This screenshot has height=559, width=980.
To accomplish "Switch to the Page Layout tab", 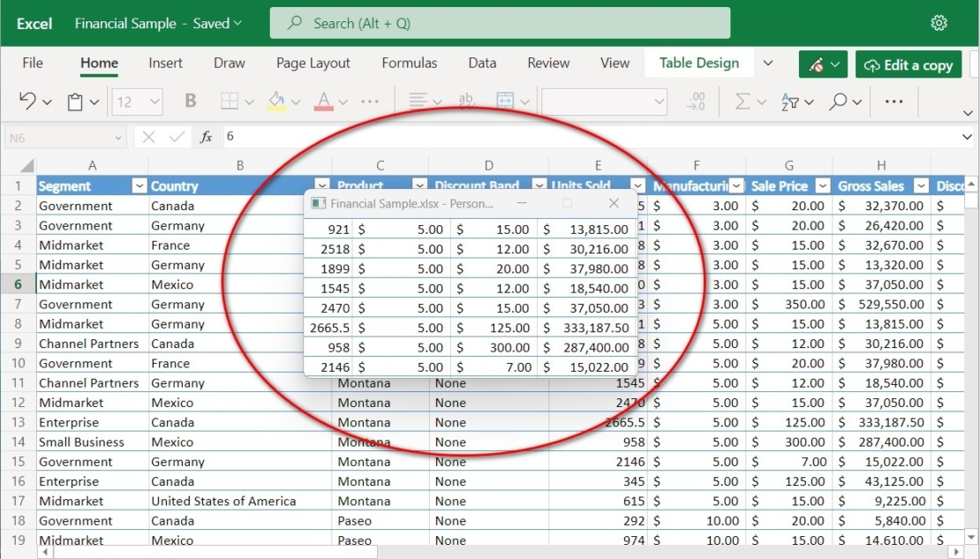I will point(313,63).
